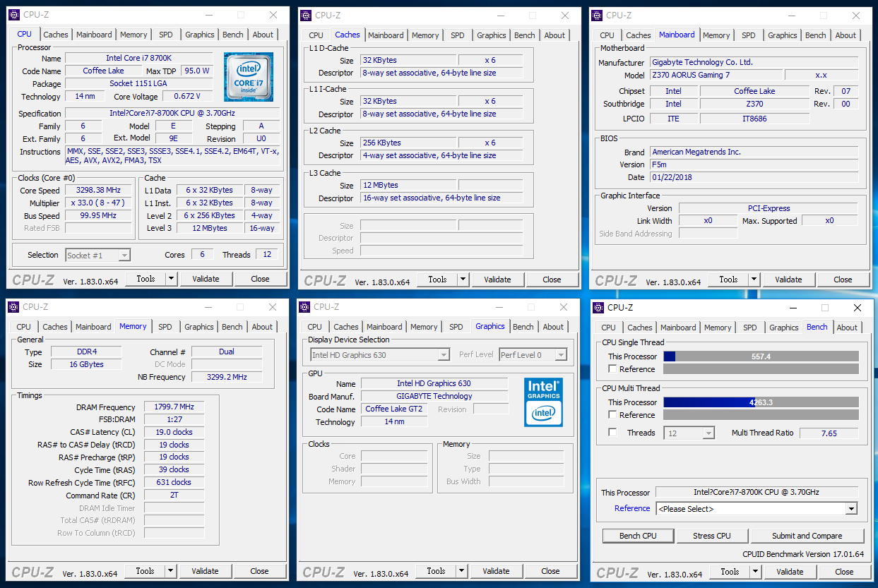Open the Please Select reference dropdown
Viewport: 878px width, 588px height.
[757, 509]
